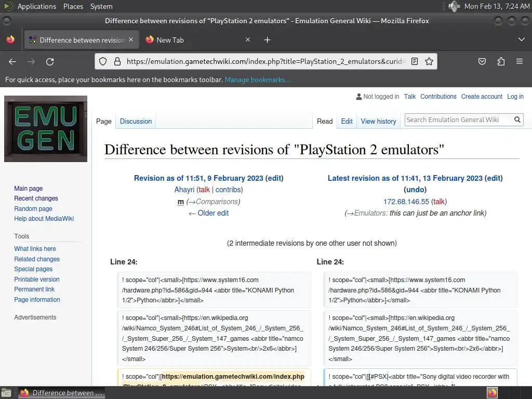Viewport: 532px width, 399px height.
Task: Open the Special pages link
Action: 33,269
